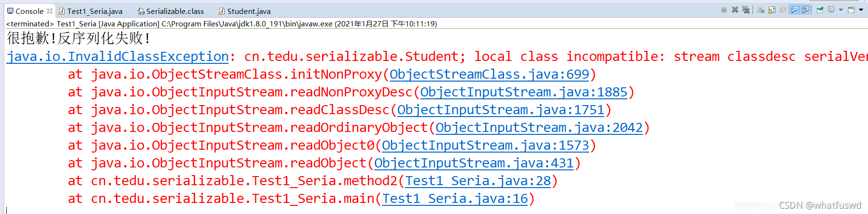Click the terminated Test1_Seria launch description line
The image size is (868, 214).
click(221, 24)
